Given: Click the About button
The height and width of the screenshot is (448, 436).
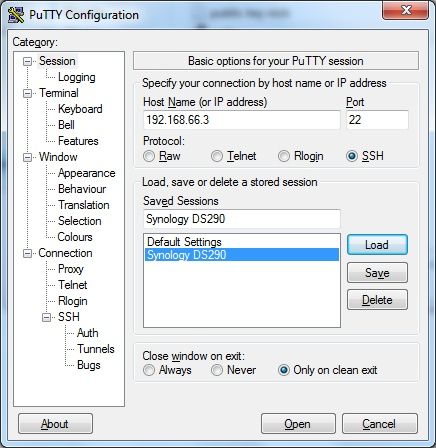Looking at the screenshot, I should pos(55,424).
